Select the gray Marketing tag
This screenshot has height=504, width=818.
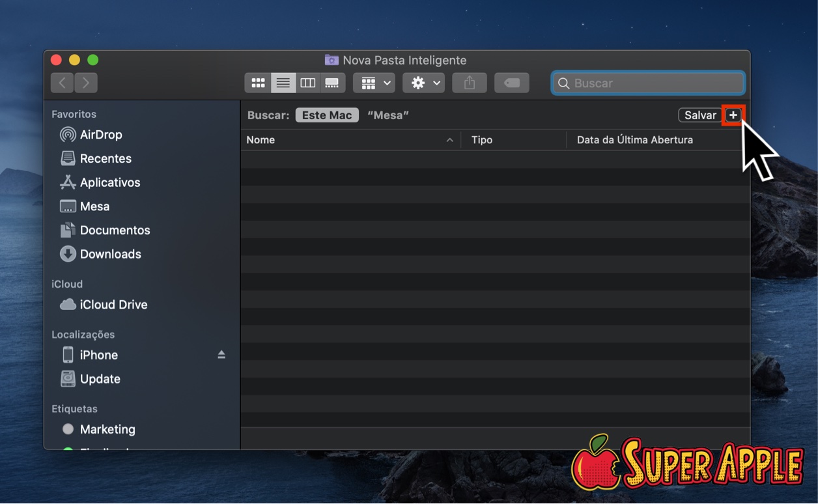point(107,429)
